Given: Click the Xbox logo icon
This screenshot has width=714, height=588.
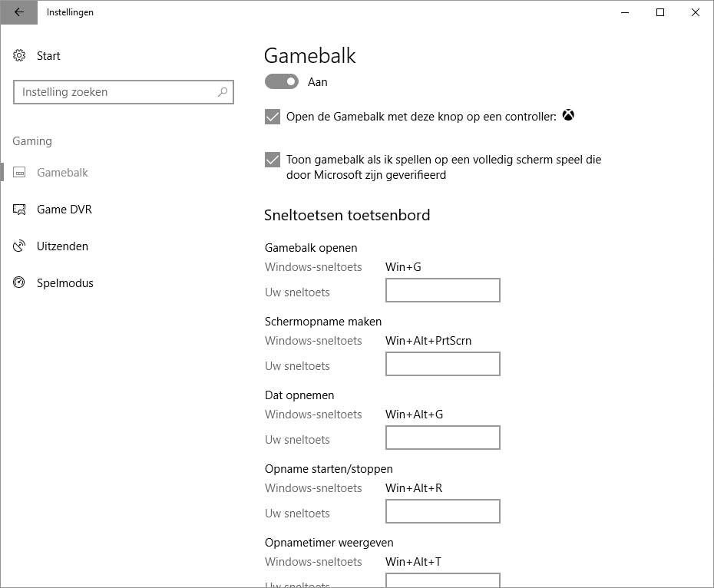Looking at the screenshot, I should 568,116.
